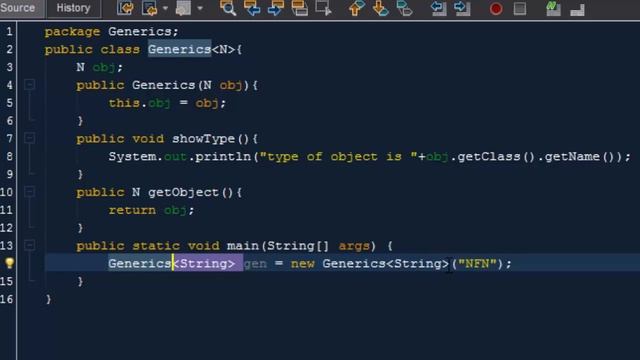Collapse the main method fold
Screen dimensions: 640x360
29,245
